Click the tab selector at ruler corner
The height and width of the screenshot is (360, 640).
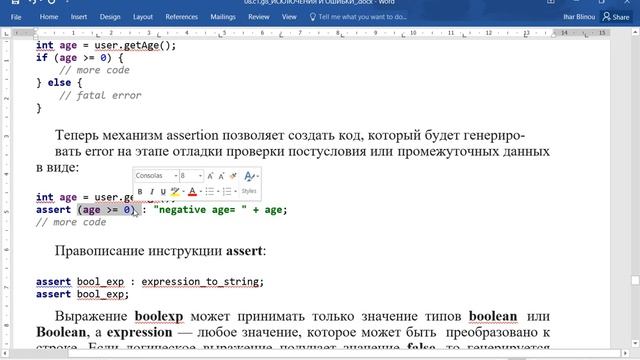(6, 33)
